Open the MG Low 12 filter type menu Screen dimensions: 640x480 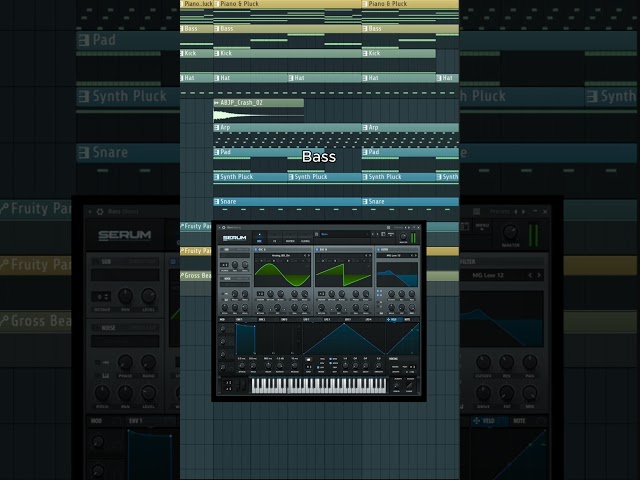(393, 256)
